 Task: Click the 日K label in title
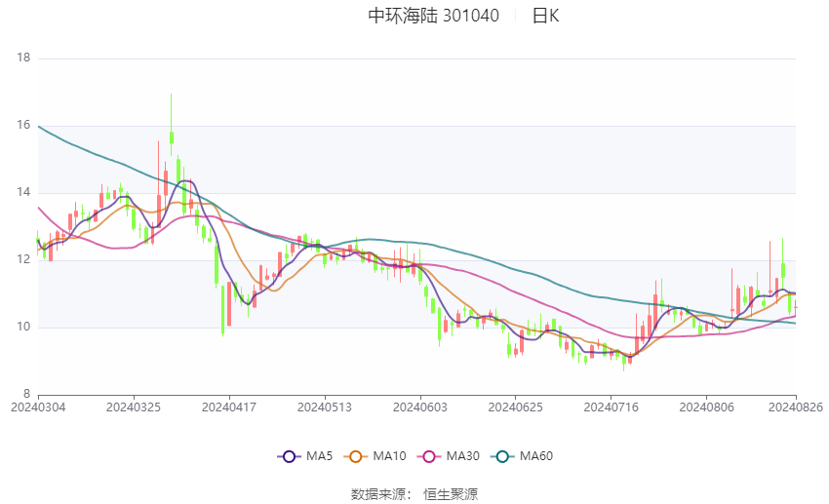545,16
